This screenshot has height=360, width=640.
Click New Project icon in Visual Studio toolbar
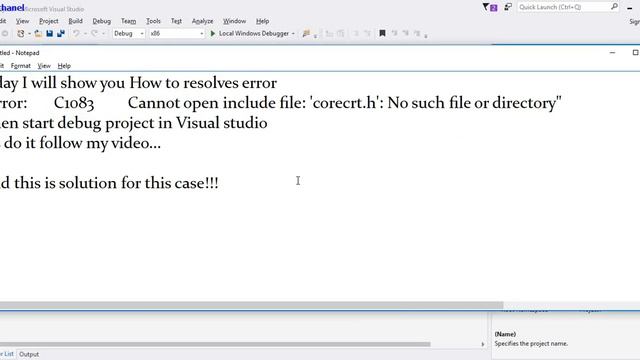point(20,33)
